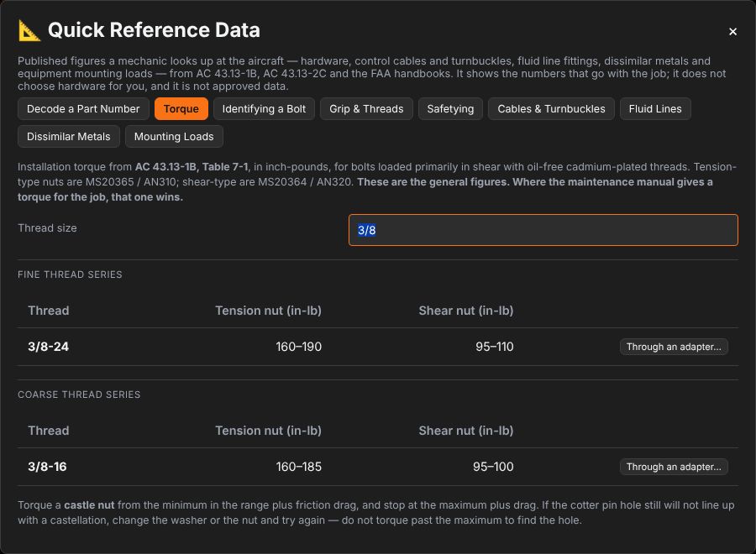The height and width of the screenshot is (554, 756).
Task: Open Through an adapter for 3/8-24
Action: coord(674,347)
